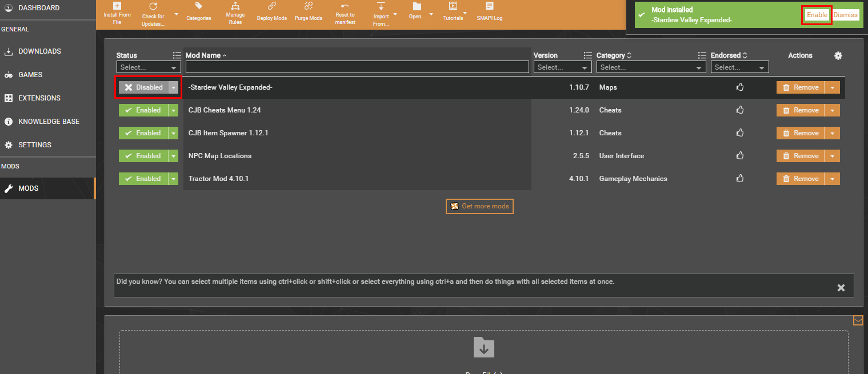Remove CJB Item Spawner mod
Image resolution: width=868 pixels, height=374 pixels.
coord(800,133)
